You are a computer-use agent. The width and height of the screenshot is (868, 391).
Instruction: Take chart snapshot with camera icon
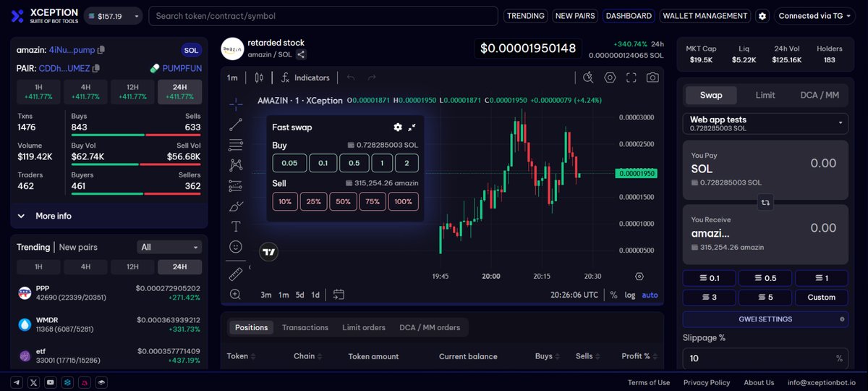tap(652, 77)
